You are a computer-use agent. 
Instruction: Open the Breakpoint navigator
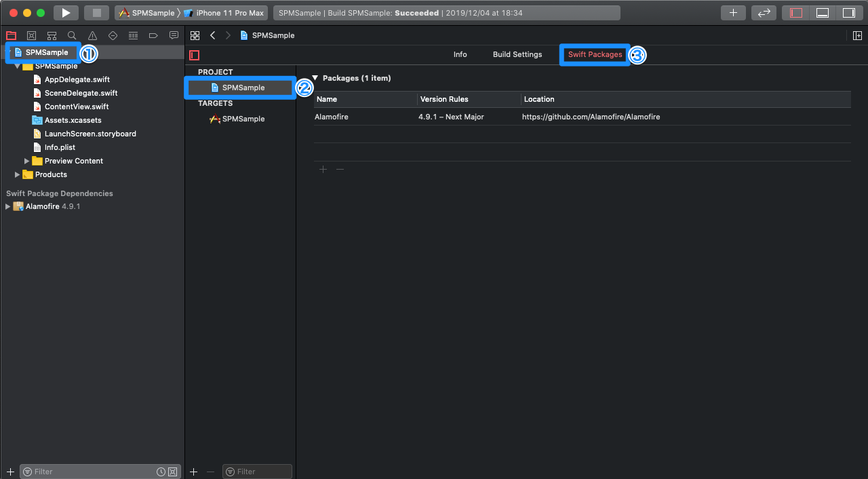(153, 35)
